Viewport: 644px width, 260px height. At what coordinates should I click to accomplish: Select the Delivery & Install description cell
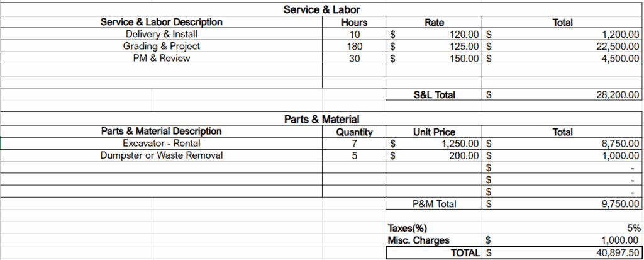click(161, 34)
